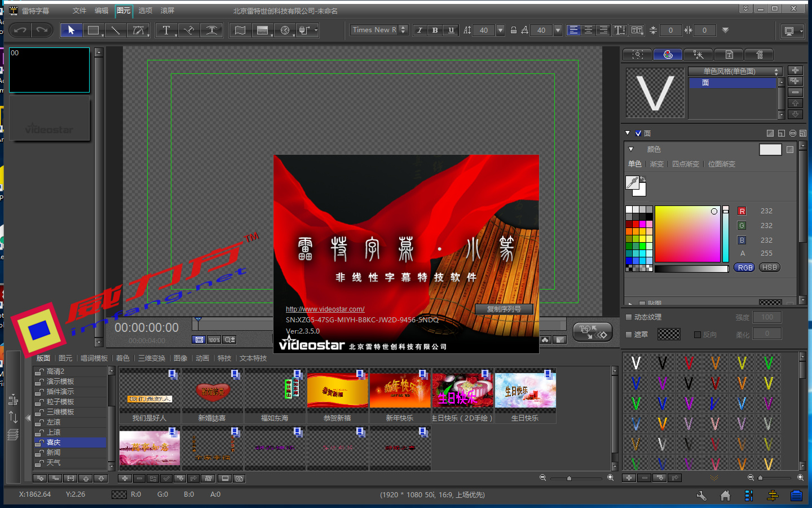Select the warped text tool
812x508 pixels.
click(x=211, y=30)
